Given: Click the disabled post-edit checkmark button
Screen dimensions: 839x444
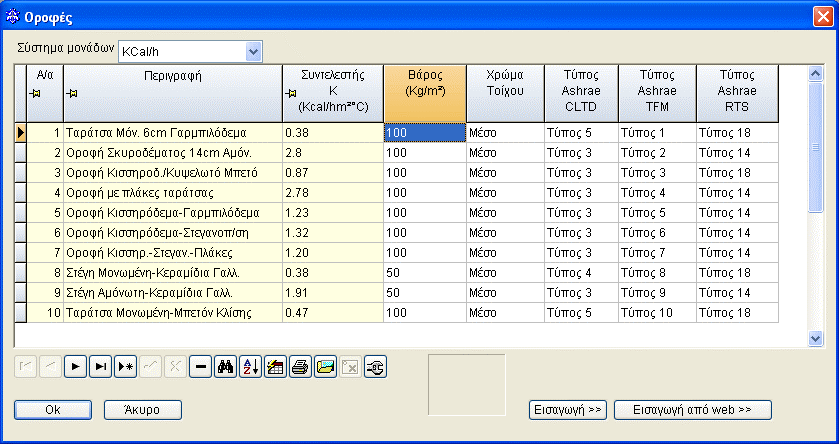Looking at the screenshot, I should click(x=150, y=367).
